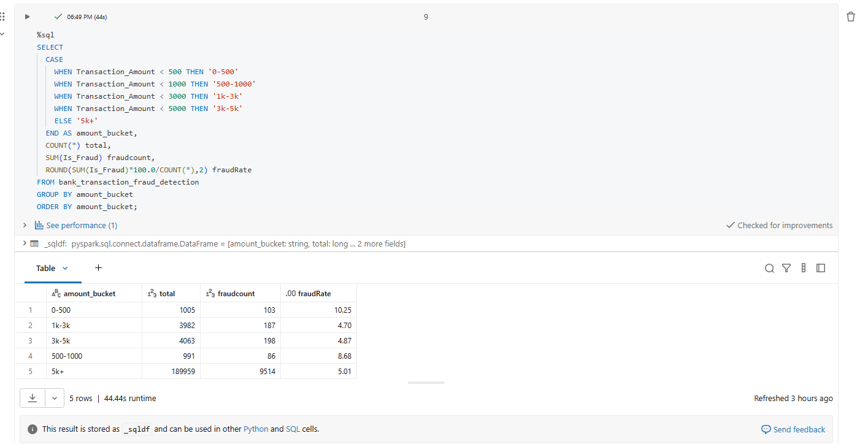Open the table's vertical kebab options menu
Screen dimensions: 868x444
tap(804, 268)
